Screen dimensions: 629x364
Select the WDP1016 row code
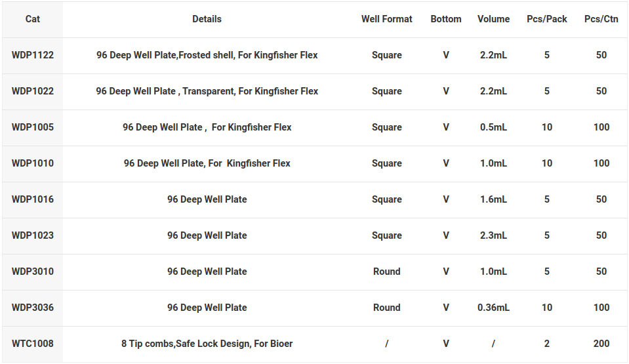tap(33, 199)
